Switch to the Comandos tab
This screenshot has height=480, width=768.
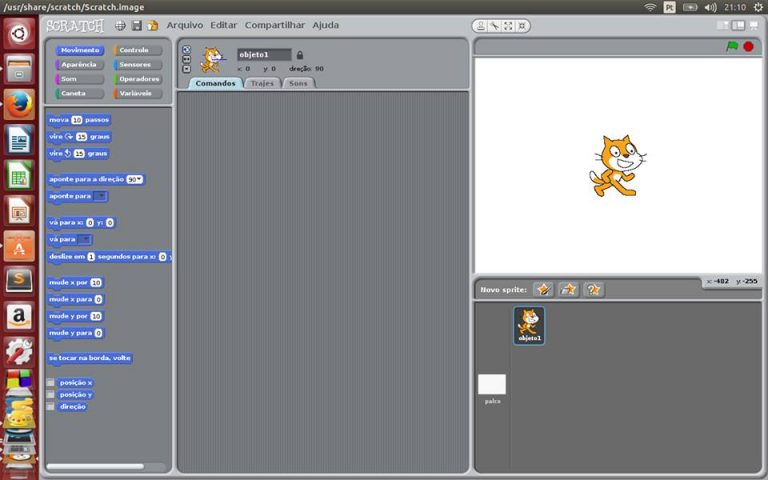click(216, 83)
